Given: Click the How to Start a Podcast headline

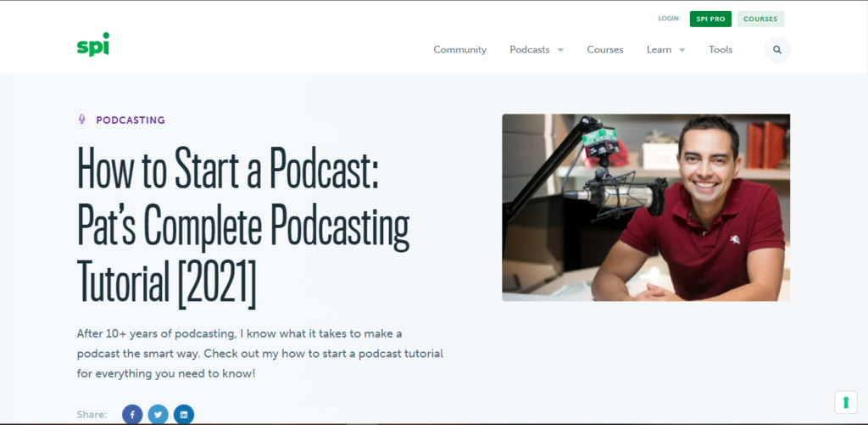Looking at the screenshot, I should pyautogui.click(x=243, y=227).
